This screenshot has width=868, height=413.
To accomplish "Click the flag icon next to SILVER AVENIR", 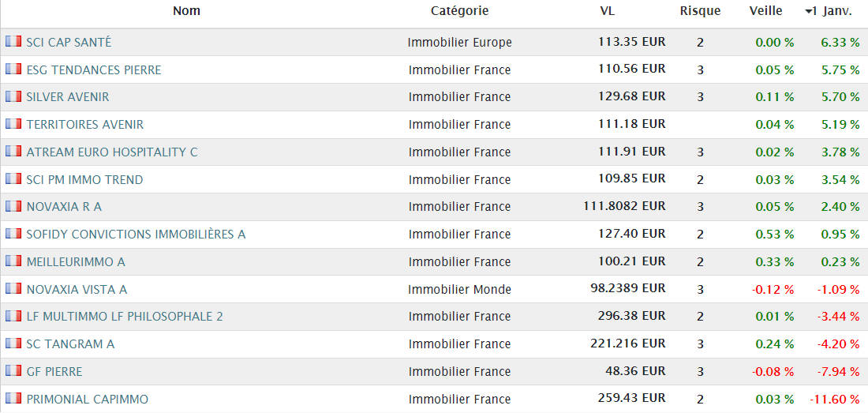I will (x=13, y=96).
